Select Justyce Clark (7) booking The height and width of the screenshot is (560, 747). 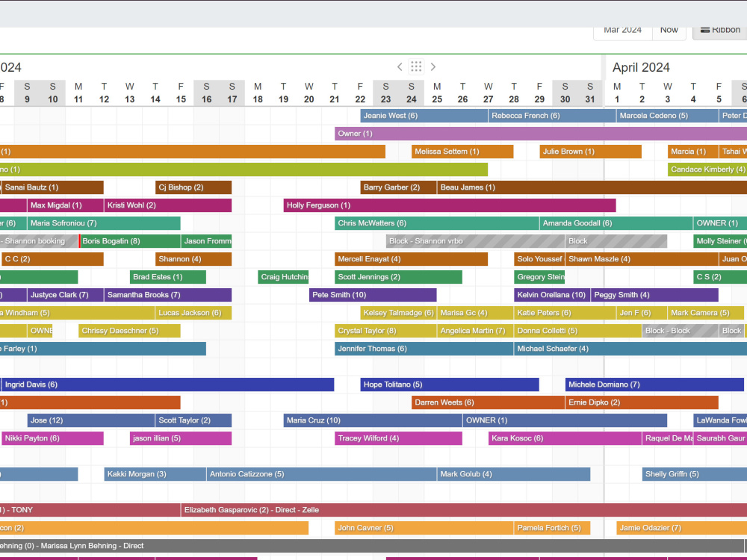tap(65, 295)
